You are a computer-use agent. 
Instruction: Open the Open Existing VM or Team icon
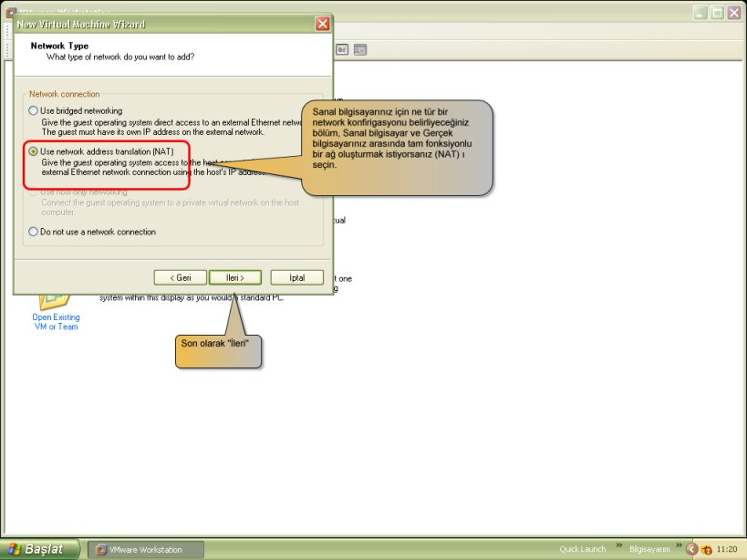55,298
